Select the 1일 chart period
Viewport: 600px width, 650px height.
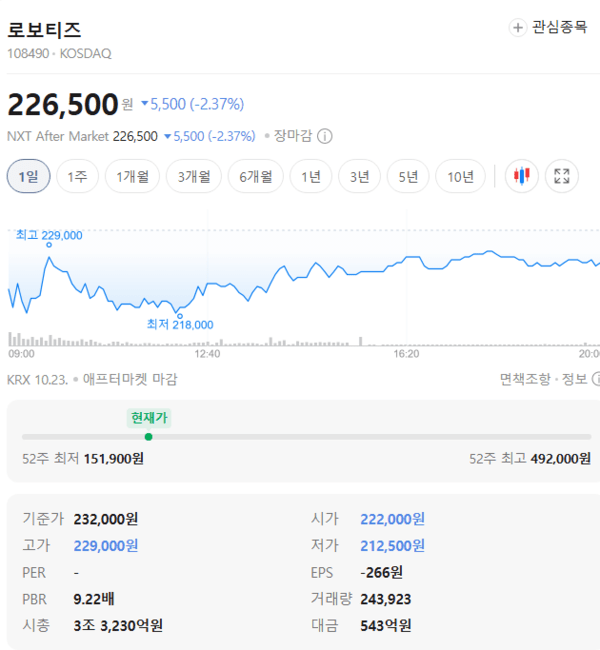click(x=29, y=176)
